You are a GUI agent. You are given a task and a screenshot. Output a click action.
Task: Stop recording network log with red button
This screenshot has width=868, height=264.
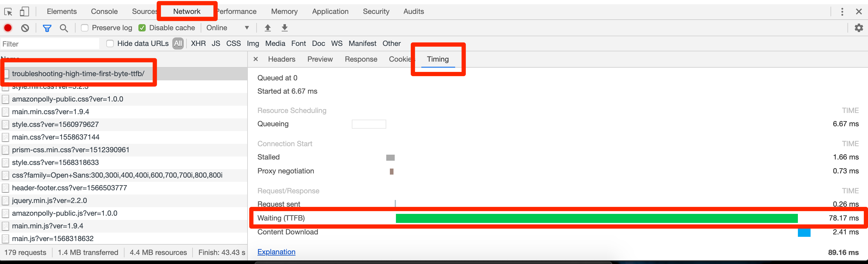click(x=8, y=28)
